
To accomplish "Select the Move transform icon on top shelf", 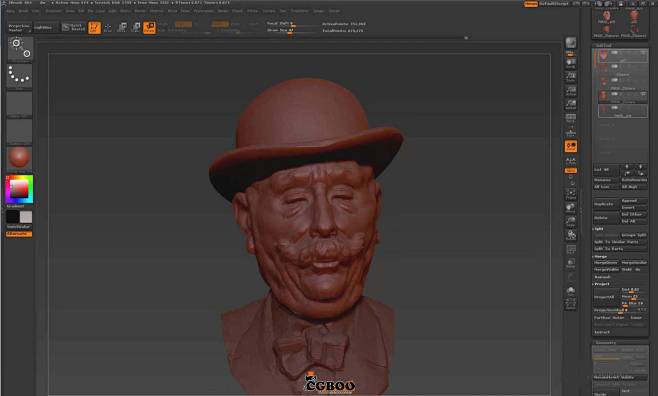I will [122, 28].
